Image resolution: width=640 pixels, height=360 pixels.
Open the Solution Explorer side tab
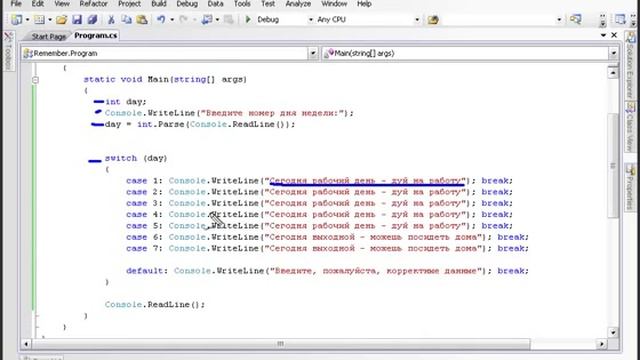point(631,65)
